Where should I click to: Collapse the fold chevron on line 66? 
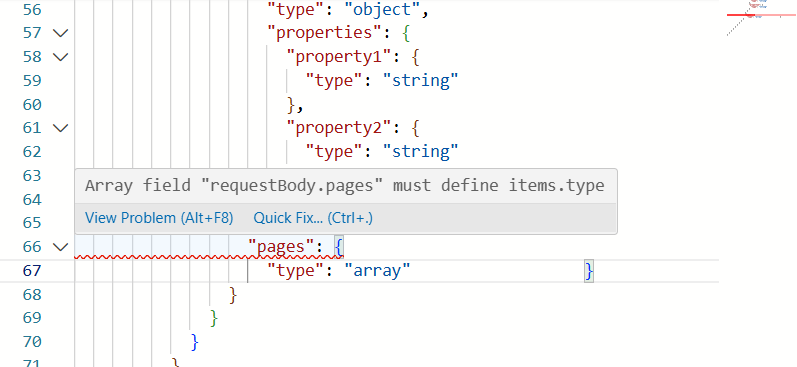pyautogui.click(x=60, y=247)
